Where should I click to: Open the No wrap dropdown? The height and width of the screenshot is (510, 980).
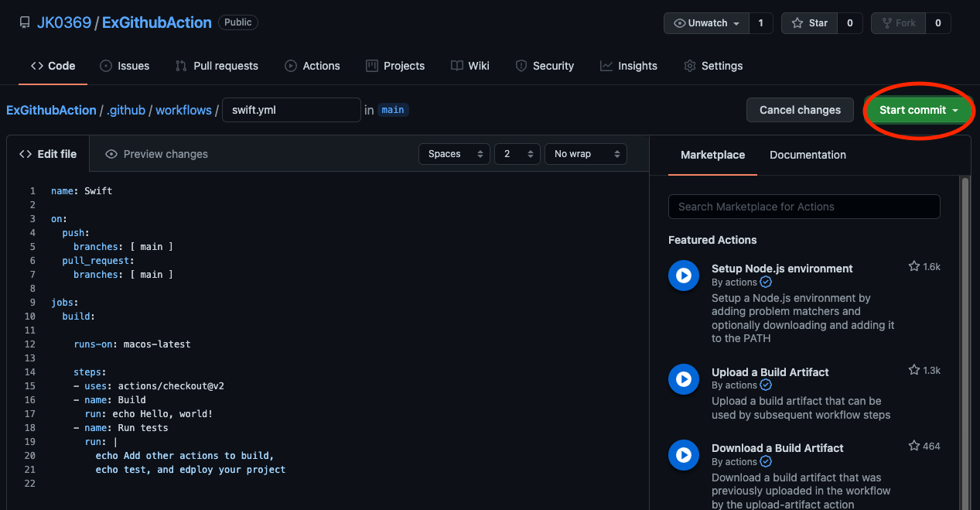pos(586,154)
